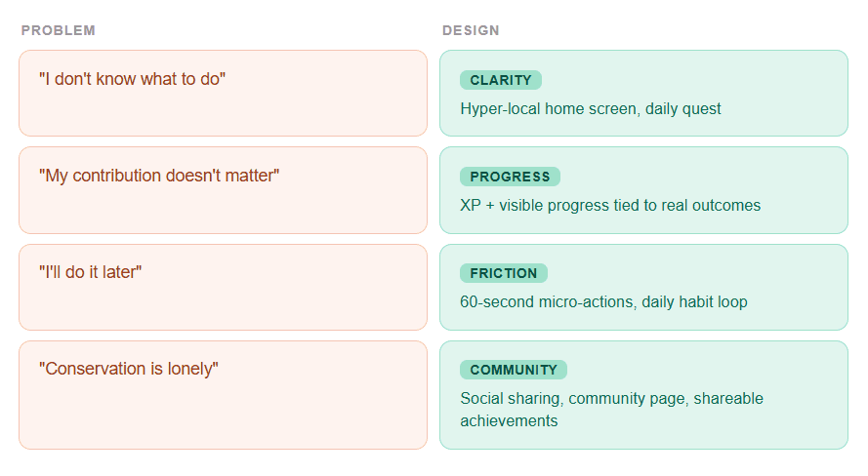Click "shareable" in the Community card
Image resolution: width=868 pixels, height=476 pixels.
[x=728, y=399]
